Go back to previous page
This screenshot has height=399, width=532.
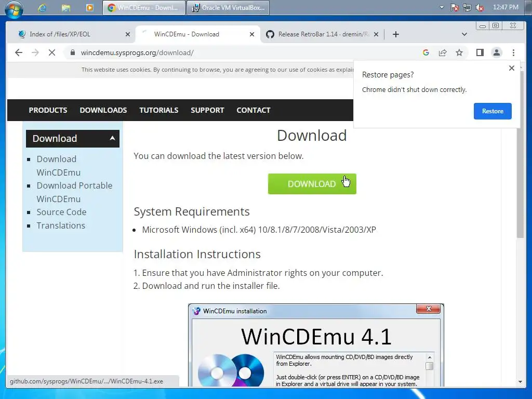click(x=19, y=52)
